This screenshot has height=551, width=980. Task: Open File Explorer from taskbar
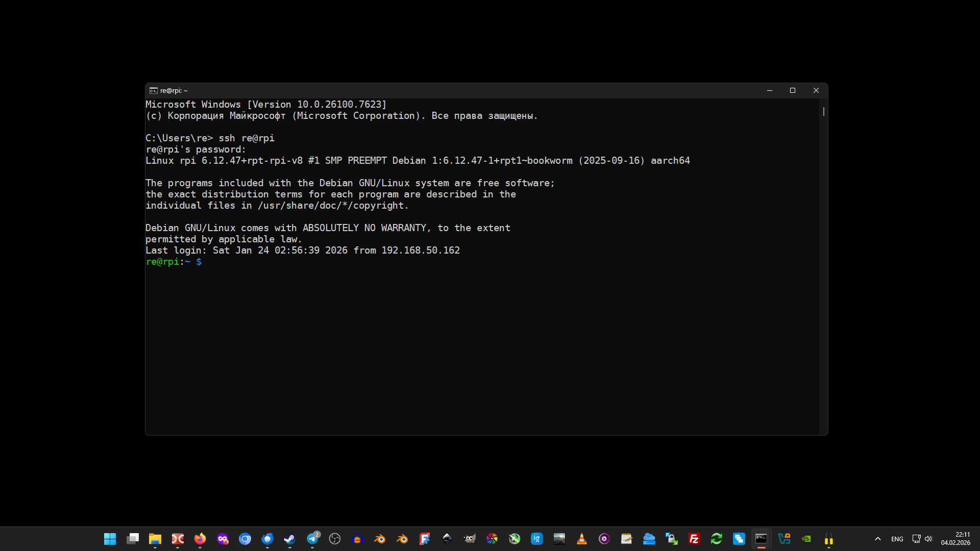coord(155,539)
